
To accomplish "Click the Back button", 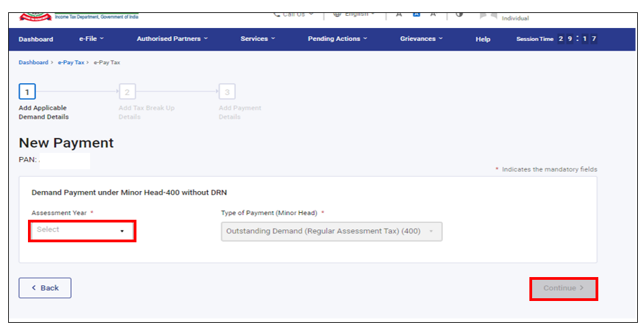I will 45,288.
